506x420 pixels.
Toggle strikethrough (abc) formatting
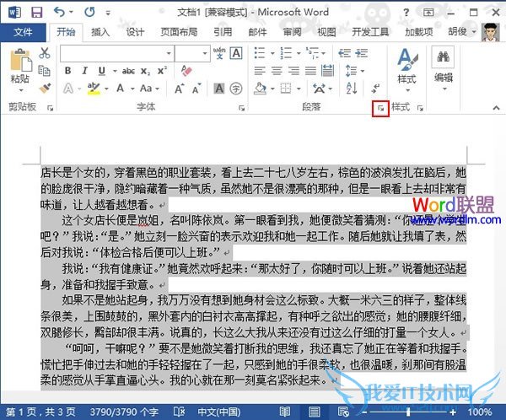tap(128, 71)
